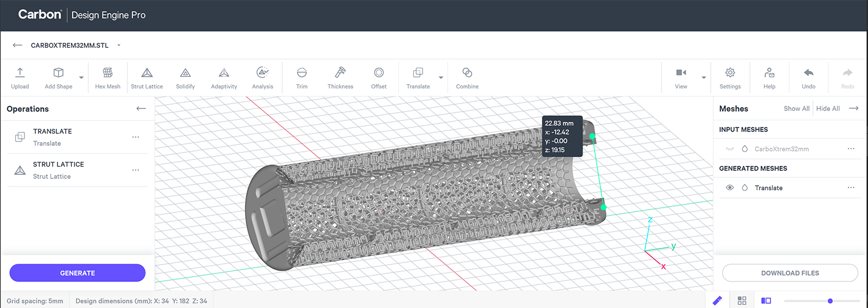
Task: Select the Hex Mesh tool
Action: (x=107, y=78)
